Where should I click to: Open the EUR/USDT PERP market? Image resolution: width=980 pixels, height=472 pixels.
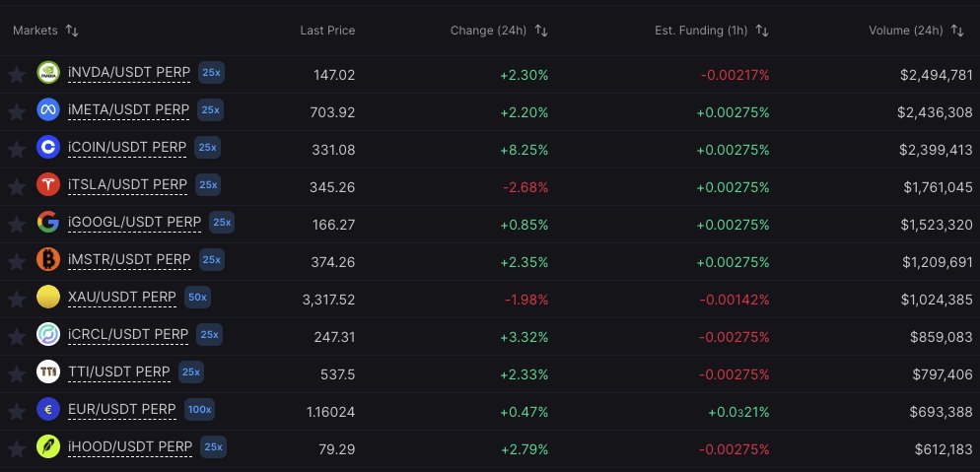point(122,410)
